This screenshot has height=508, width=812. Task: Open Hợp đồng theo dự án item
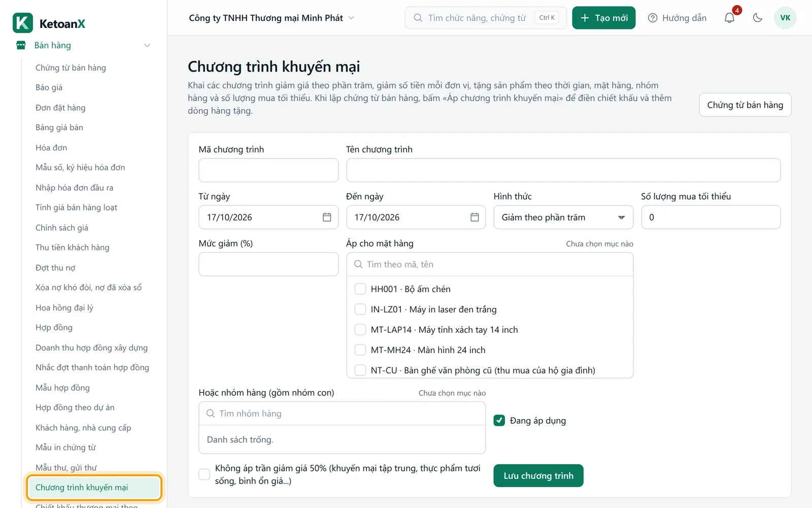(75, 407)
